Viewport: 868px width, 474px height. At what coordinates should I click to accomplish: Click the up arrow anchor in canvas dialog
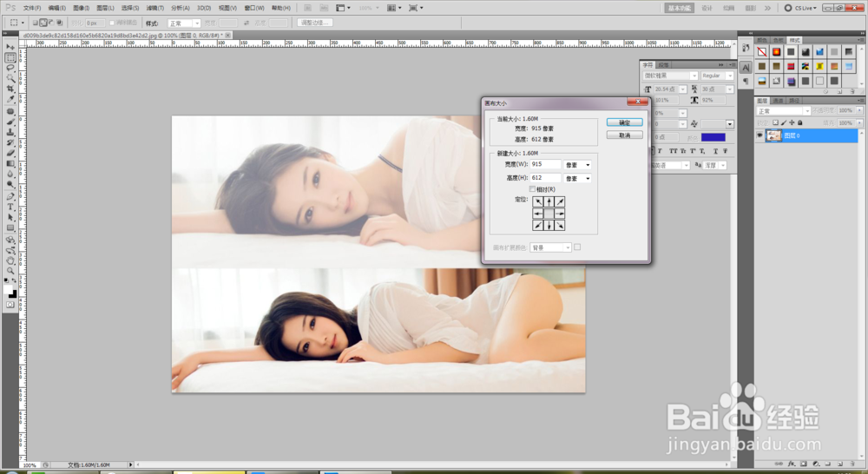coord(549,202)
